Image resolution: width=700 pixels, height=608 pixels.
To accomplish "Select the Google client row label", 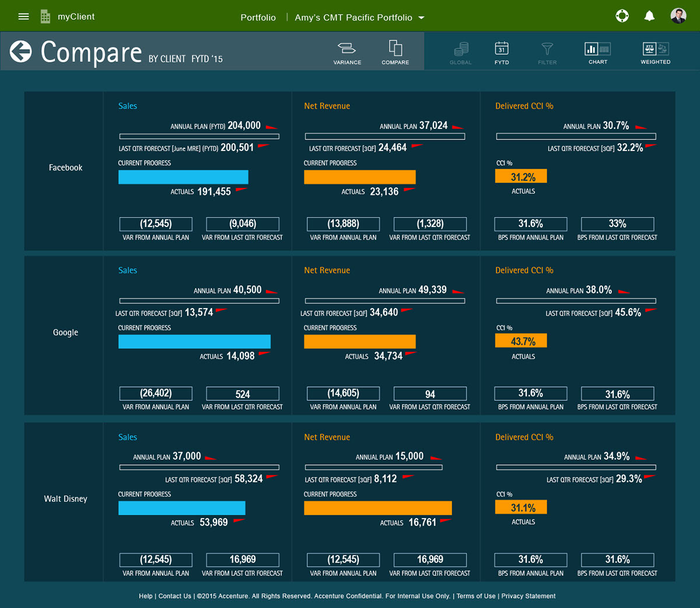I will [65, 333].
